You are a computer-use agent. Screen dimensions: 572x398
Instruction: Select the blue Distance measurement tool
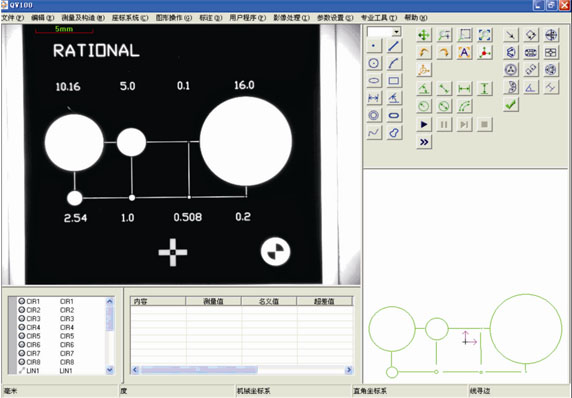(x=374, y=98)
